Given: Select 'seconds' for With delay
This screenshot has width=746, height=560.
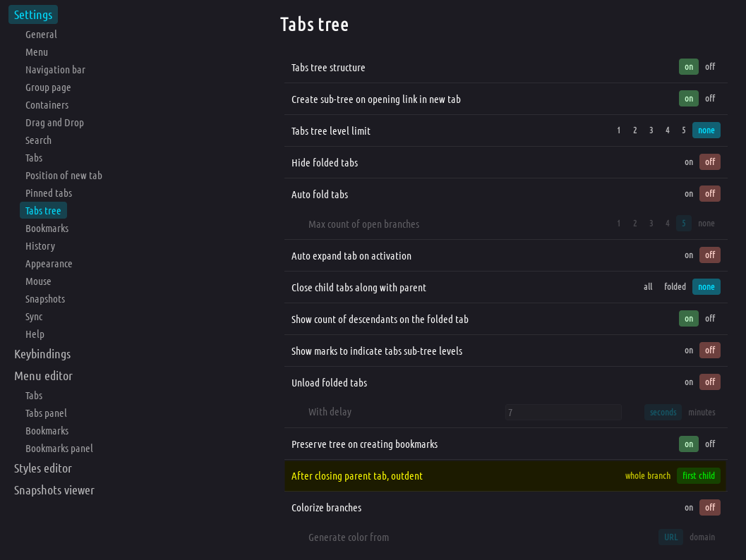Looking at the screenshot, I should [663, 412].
